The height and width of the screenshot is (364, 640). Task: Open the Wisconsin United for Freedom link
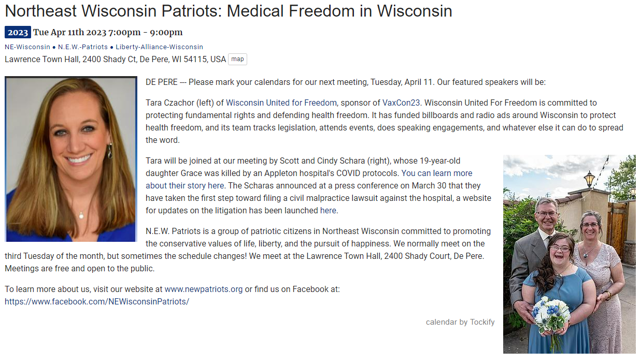click(x=281, y=103)
